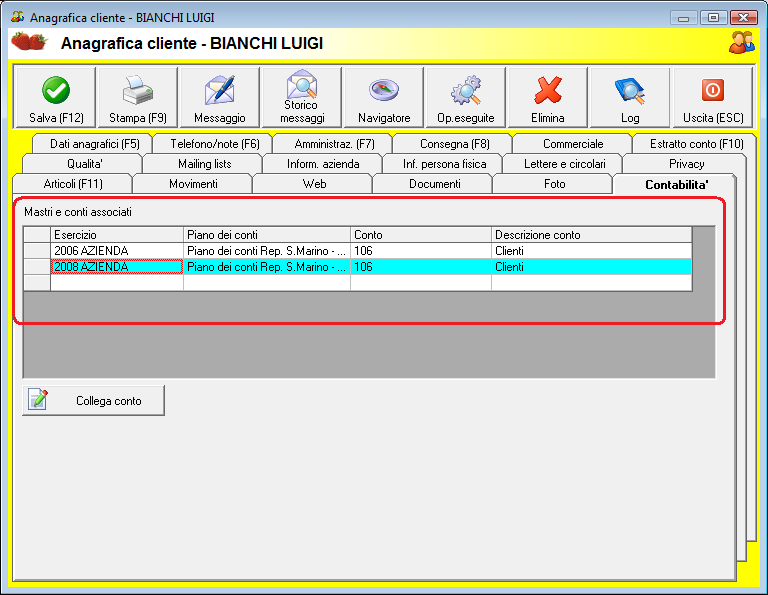Show the Foto tab
The height and width of the screenshot is (595, 768).
pyautogui.click(x=554, y=184)
